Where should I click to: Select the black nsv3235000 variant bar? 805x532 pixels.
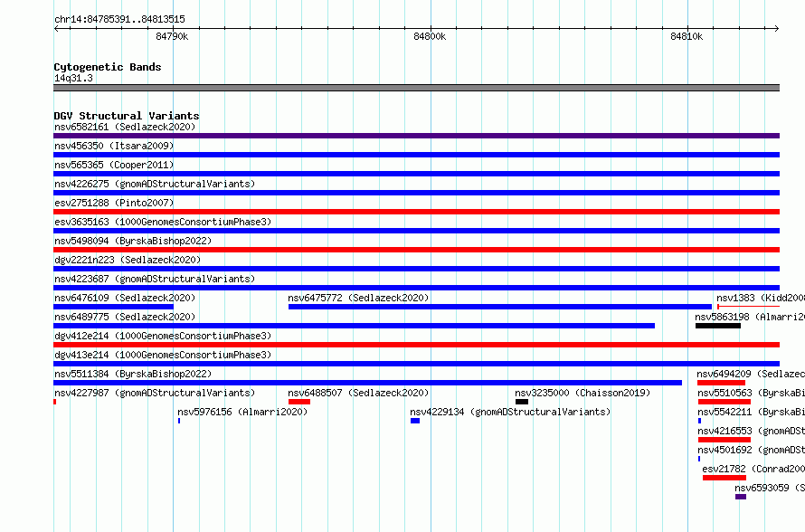(x=522, y=402)
